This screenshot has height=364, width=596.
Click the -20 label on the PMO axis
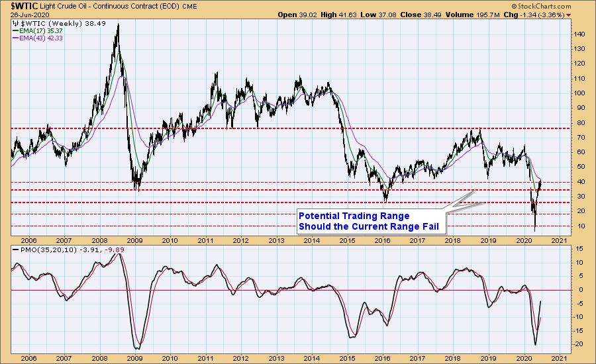point(579,344)
